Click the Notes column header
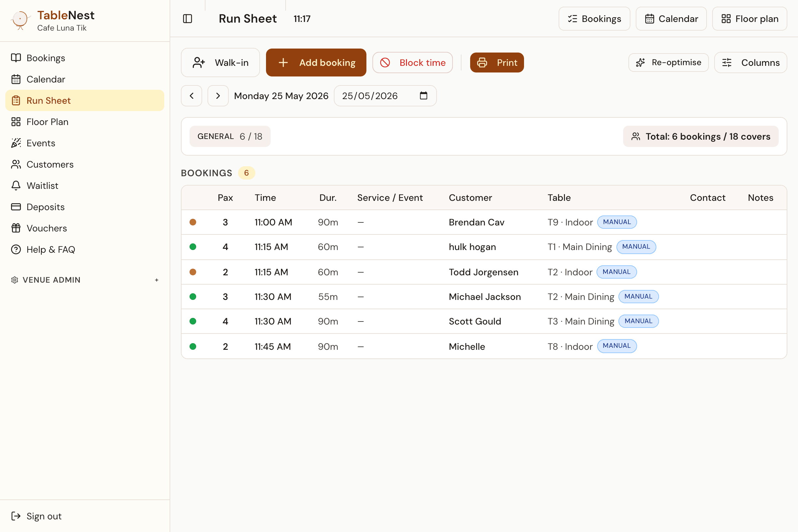Screen dimensions: 798x532 [761, 198]
